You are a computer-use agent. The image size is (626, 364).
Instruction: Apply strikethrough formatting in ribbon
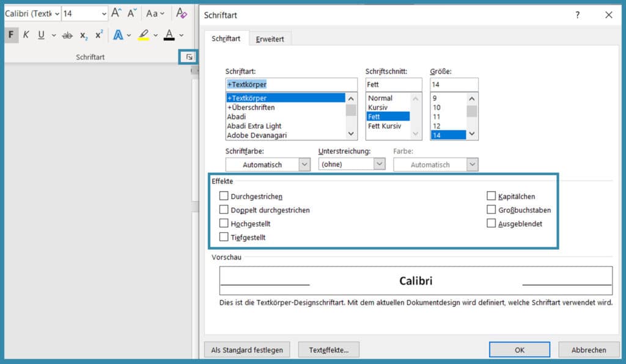pos(67,35)
